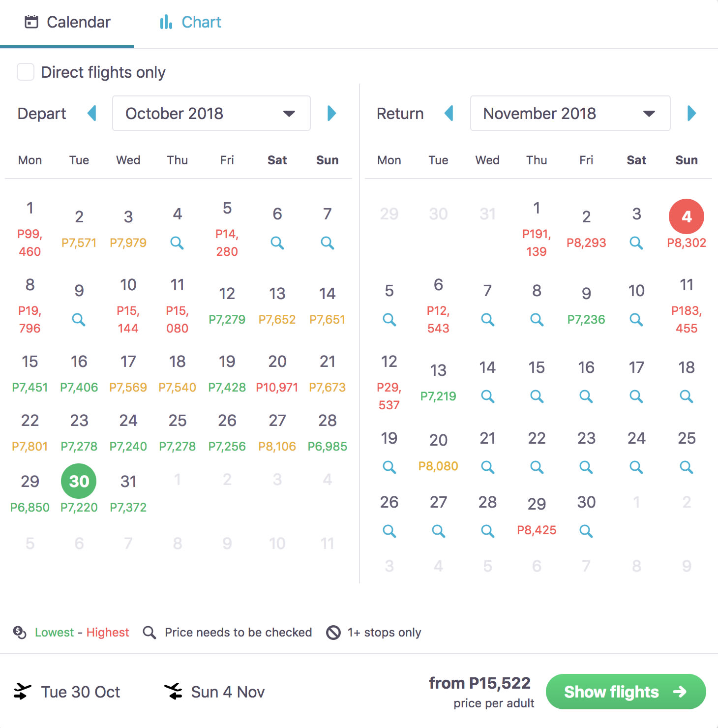Screen dimensions: 718x728
Task: Check price magnifier under November 14
Action: pos(487,396)
